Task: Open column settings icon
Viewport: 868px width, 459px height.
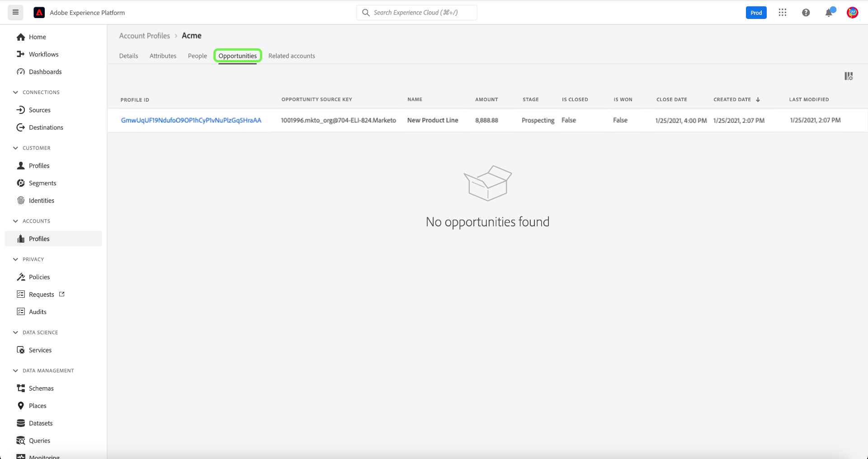Action: coord(849,76)
